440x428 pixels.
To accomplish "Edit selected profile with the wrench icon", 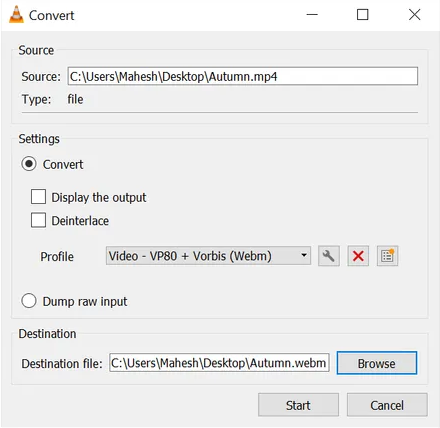I will point(329,256).
